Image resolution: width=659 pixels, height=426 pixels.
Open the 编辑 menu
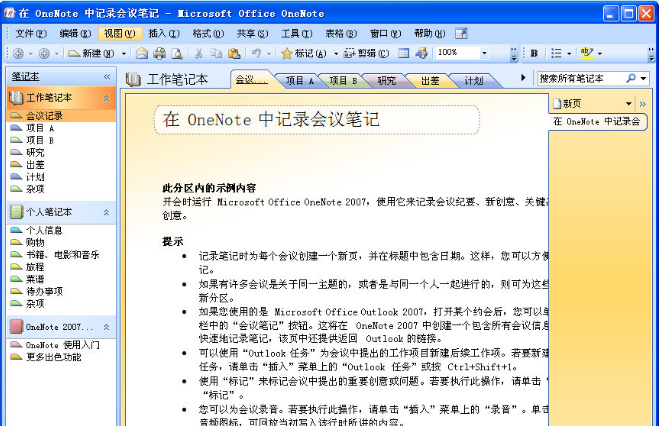75,34
